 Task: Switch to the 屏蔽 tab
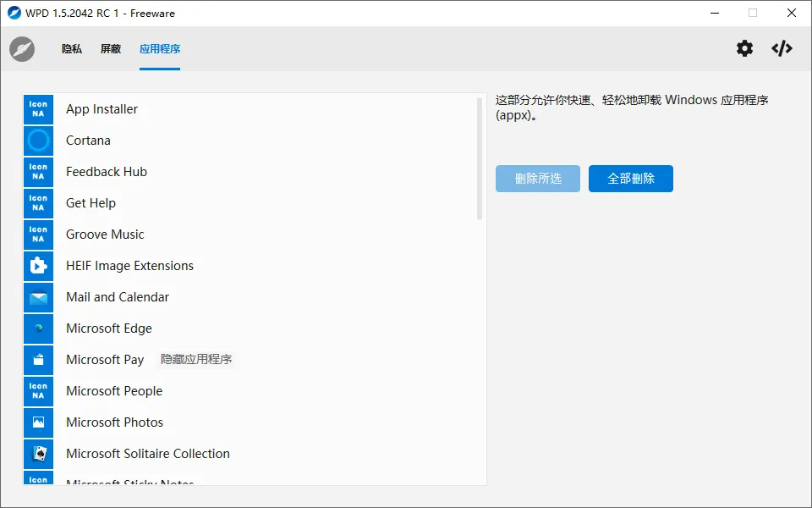tap(111, 49)
